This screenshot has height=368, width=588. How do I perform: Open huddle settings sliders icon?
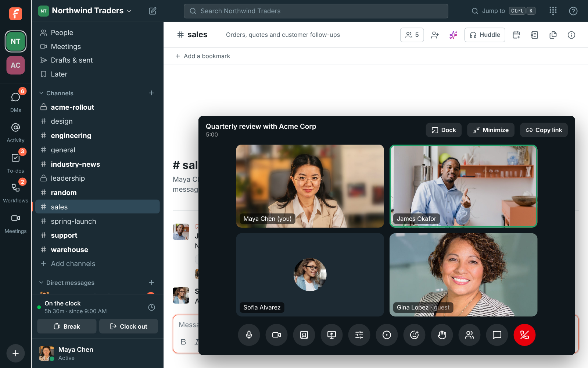pos(359,335)
